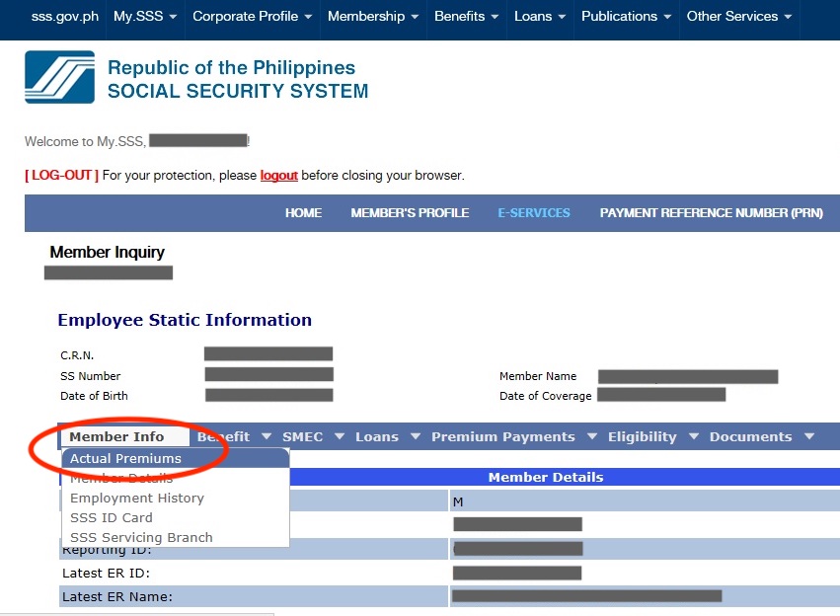This screenshot has width=840, height=616.
Task: Click the logout link
Action: [x=276, y=175]
